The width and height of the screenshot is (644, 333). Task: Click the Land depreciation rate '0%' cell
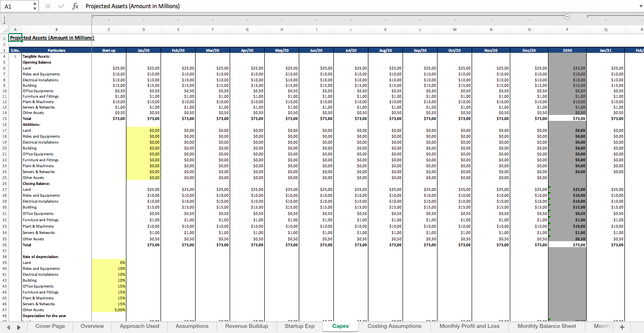point(109,263)
